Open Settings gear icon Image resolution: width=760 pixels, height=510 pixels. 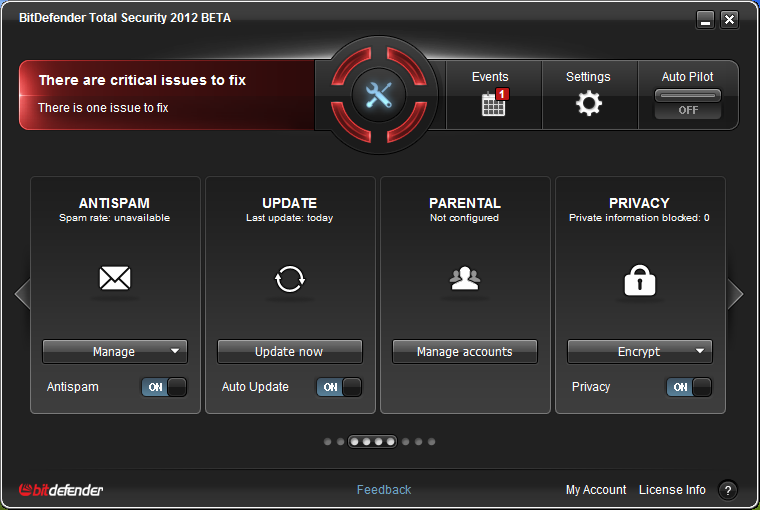pyautogui.click(x=588, y=103)
